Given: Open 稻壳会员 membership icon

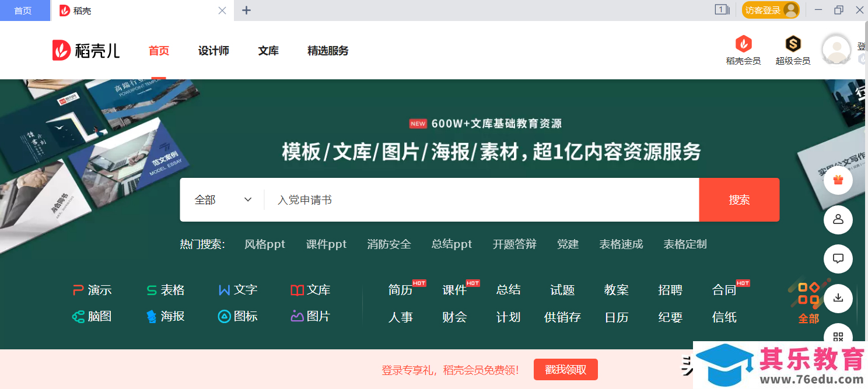Looking at the screenshot, I should pos(743,50).
